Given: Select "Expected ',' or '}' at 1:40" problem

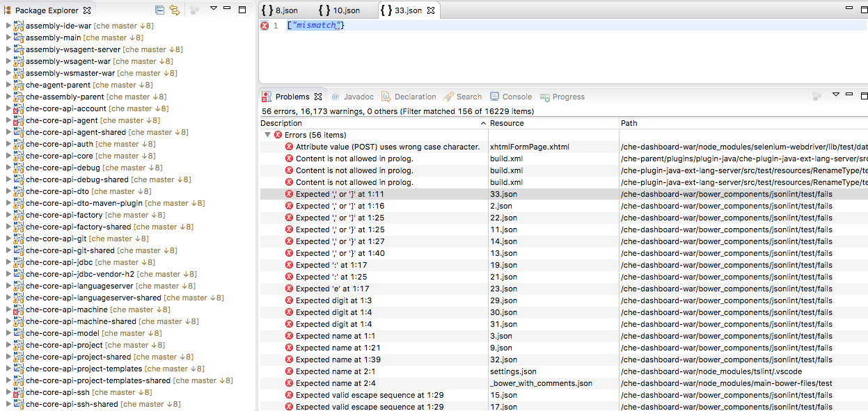Looking at the screenshot, I should coord(340,253).
